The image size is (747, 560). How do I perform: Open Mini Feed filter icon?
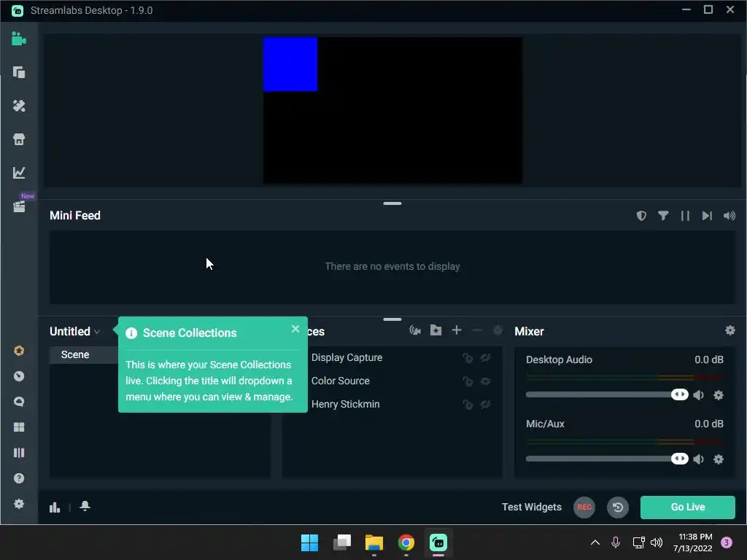click(x=663, y=216)
